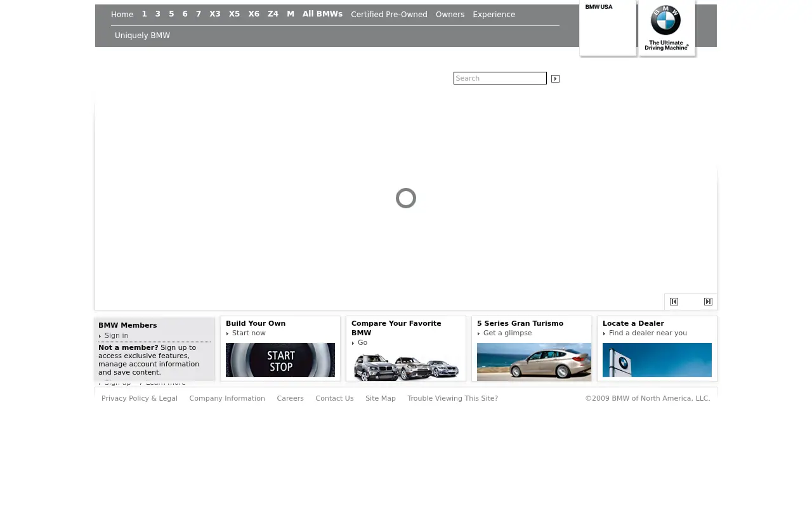812x508 pixels.
Task: Click inside the Search field
Action: click(500, 78)
